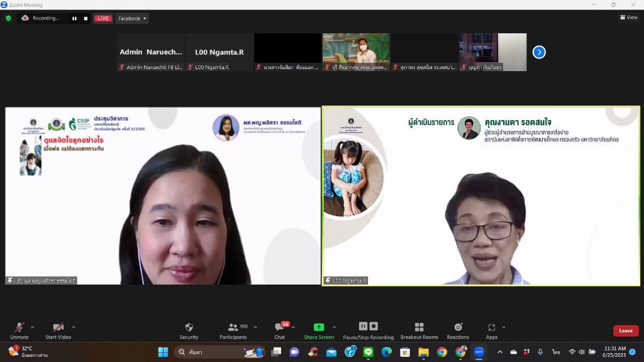Select the L00 Ngamta.R active speaker video

[481, 196]
